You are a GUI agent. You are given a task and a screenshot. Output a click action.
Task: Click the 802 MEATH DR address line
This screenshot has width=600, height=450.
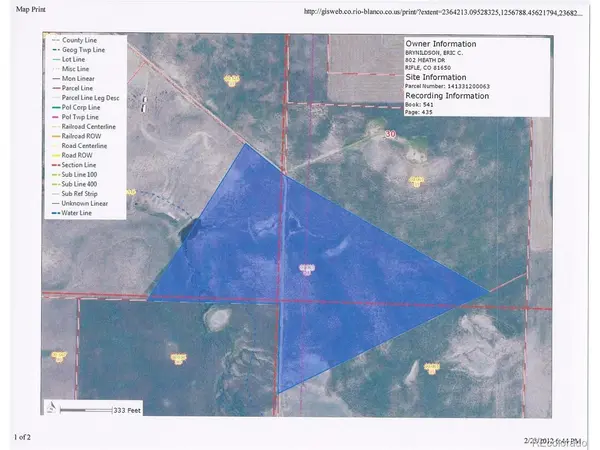point(425,60)
